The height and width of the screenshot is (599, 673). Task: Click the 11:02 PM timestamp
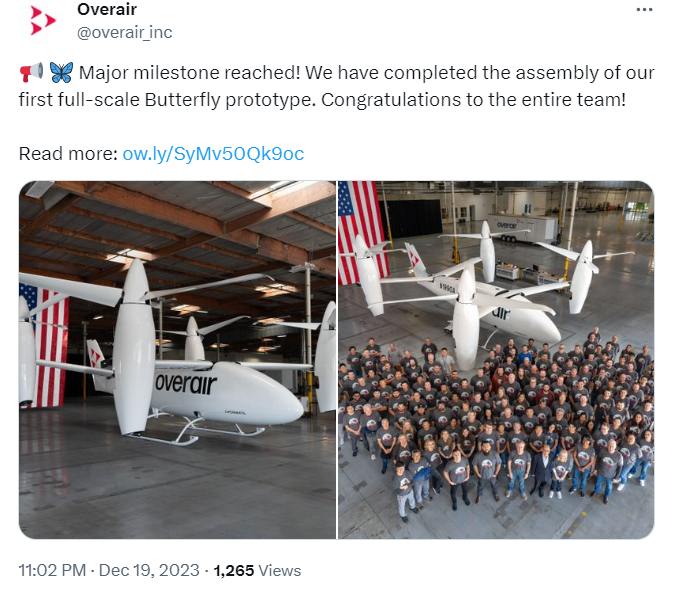tap(52, 570)
